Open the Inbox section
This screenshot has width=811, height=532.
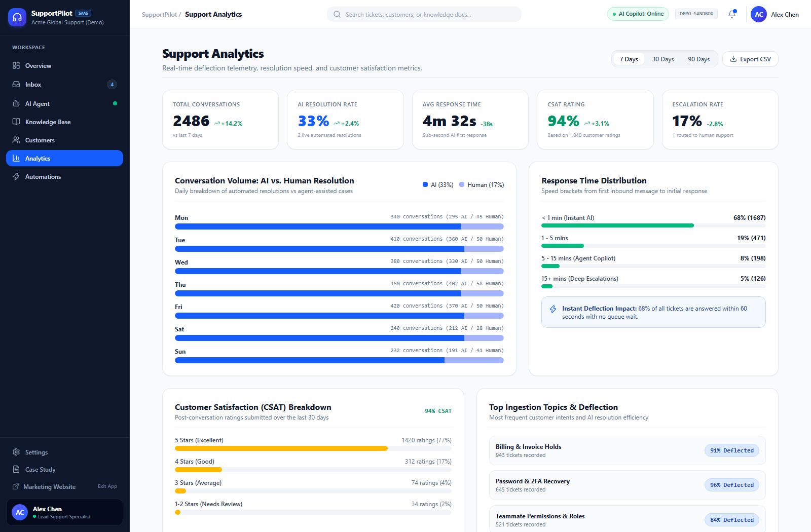click(64, 84)
